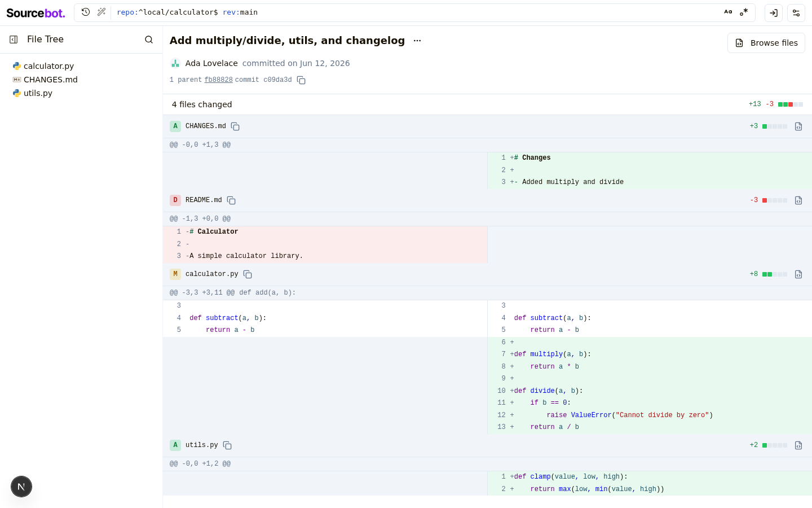Open search history clock icon
Viewport: 812px width, 508px height.
pyautogui.click(x=86, y=12)
